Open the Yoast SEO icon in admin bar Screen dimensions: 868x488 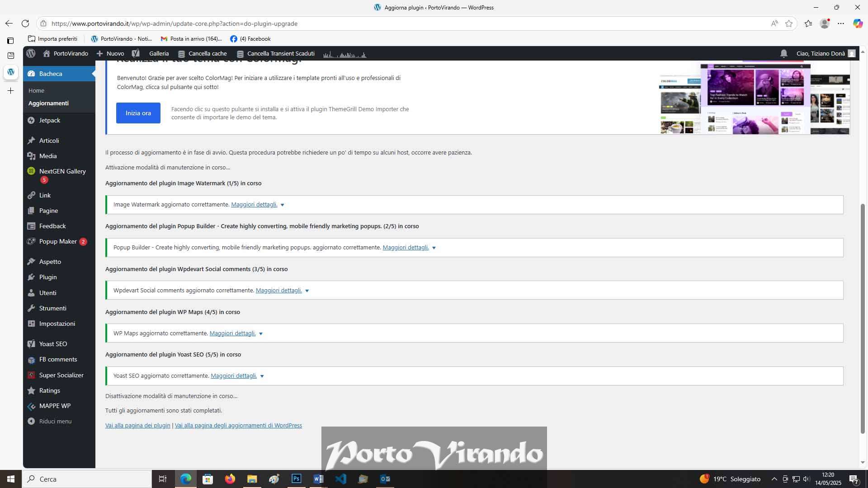136,53
